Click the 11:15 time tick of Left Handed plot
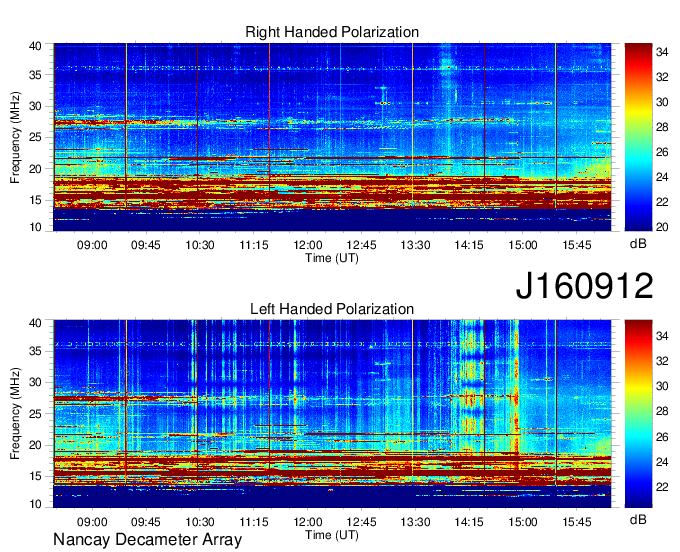Image resolution: width=680 pixels, height=552 pixels. click(x=254, y=522)
